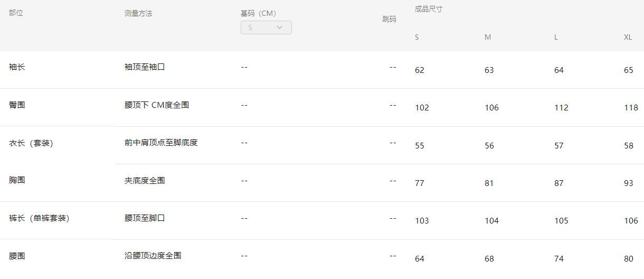
Task: Select the 袖长 row label
Action: point(17,67)
